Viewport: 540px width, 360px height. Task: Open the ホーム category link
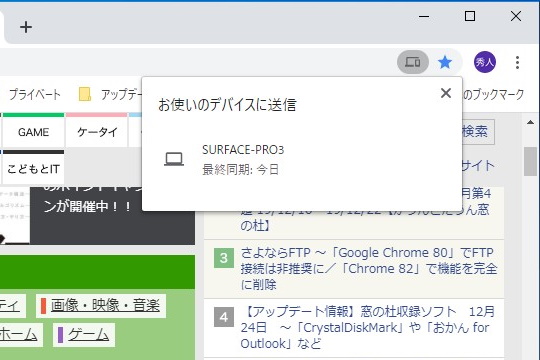pos(19,335)
